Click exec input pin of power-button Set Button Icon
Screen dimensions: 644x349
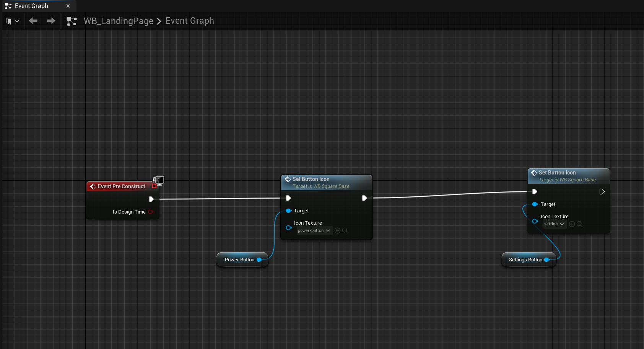pyautogui.click(x=289, y=198)
